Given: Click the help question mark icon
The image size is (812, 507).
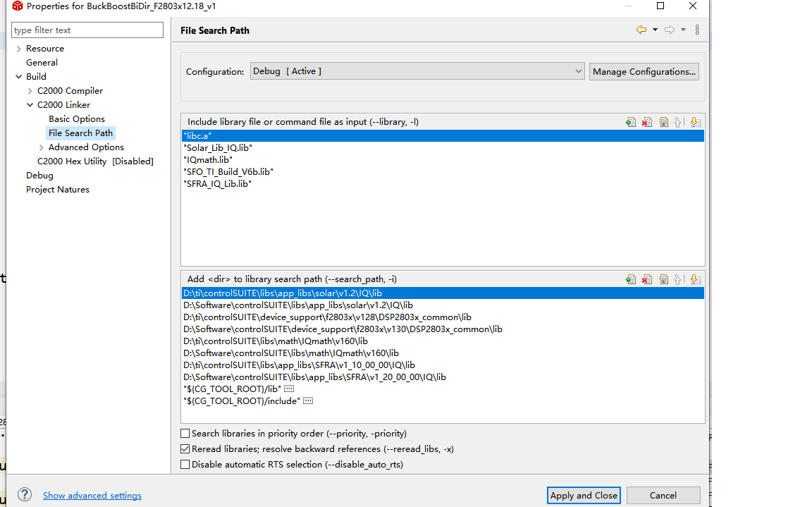Looking at the screenshot, I should [x=25, y=494].
